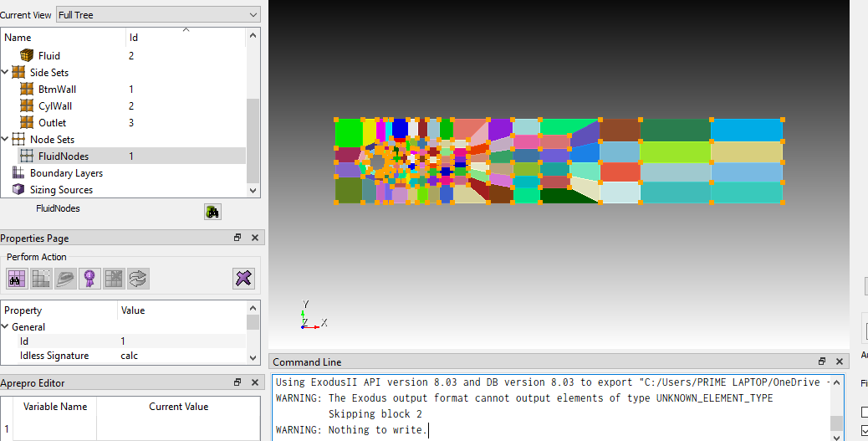Open the Current View dropdown
The width and height of the screenshot is (868, 441).
(x=158, y=15)
